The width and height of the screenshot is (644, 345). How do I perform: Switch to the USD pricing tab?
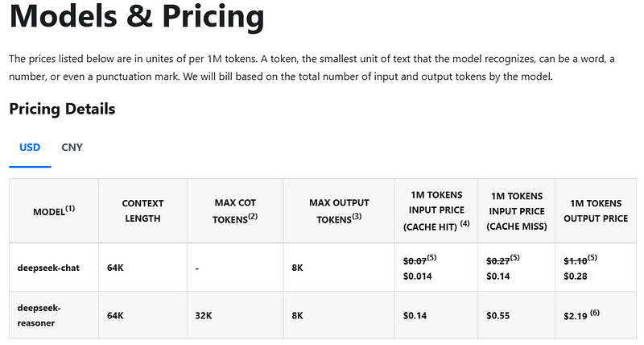[30, 148]
